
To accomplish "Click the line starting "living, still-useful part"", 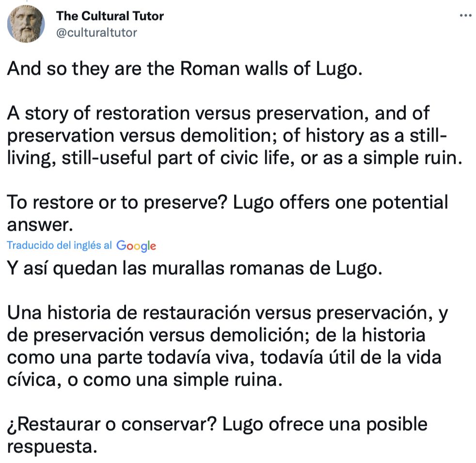I will click(x=232, y=158).
